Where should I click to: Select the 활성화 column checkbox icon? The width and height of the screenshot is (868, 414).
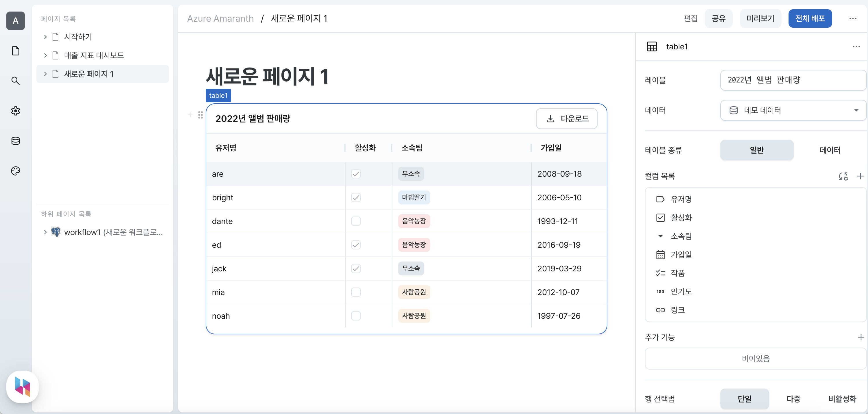[x=660, y=218]
